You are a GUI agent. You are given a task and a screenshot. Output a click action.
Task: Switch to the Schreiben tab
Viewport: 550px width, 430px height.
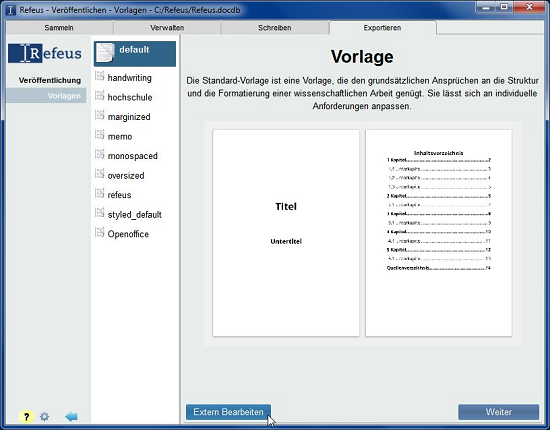[x=275, y=28]
